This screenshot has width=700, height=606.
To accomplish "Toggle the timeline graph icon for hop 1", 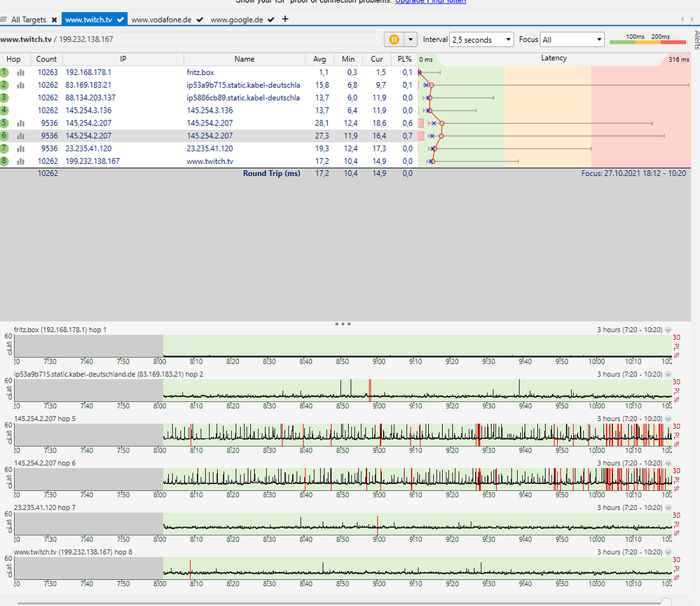I will 21,72.
